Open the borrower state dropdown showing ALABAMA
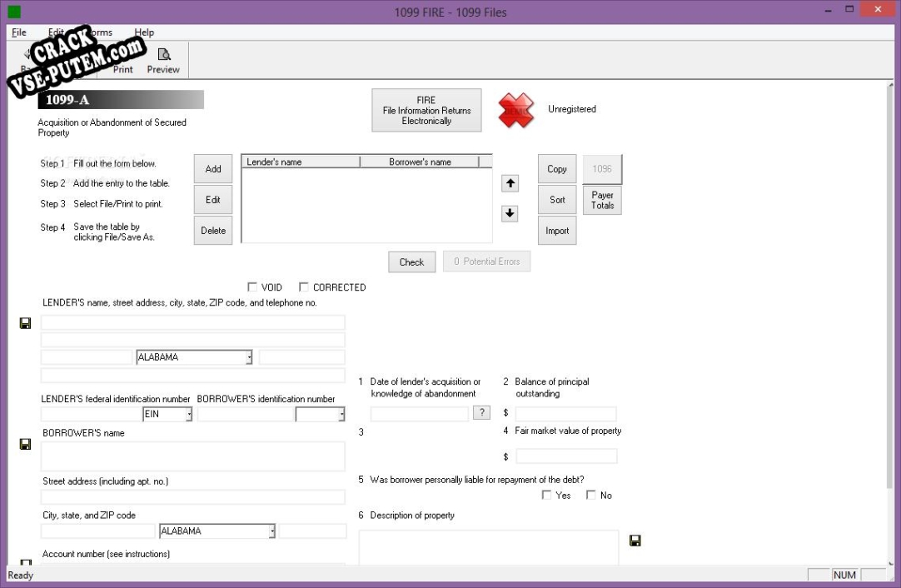901x588 pixels. click(271, 531)
